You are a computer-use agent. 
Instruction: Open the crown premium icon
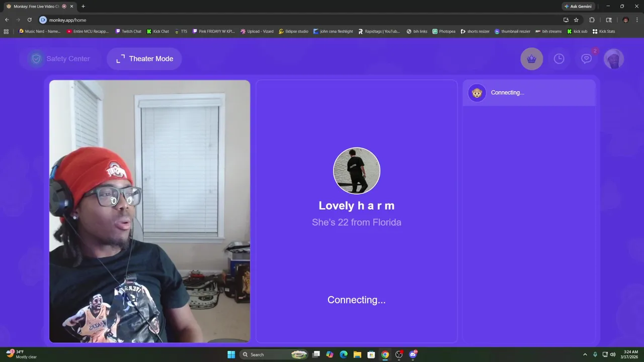(x=532, y=59)
